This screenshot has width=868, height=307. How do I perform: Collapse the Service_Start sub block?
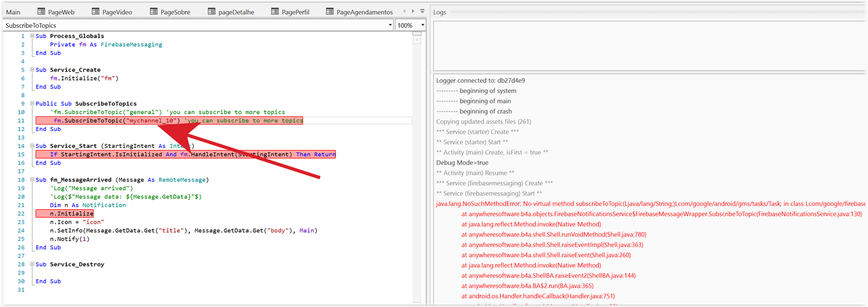(x=31, y=146)
